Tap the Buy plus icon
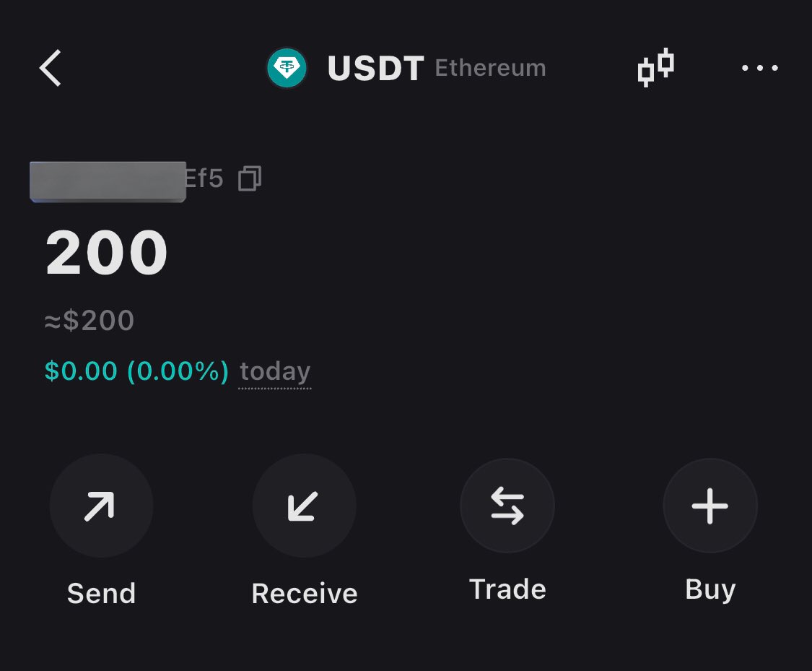This screenshot has width=812, height=671. coord(710,506)
